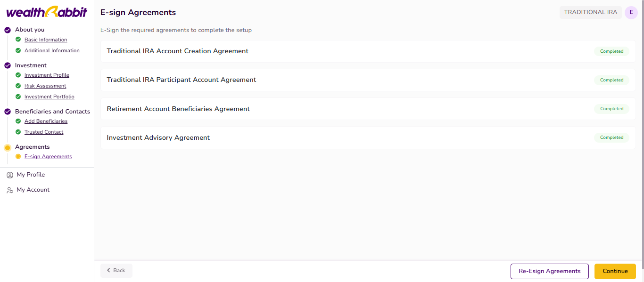Screen dimensions: 644x282
Task: Click purple checkmark beside About you
Action: (x=8, y=30)
